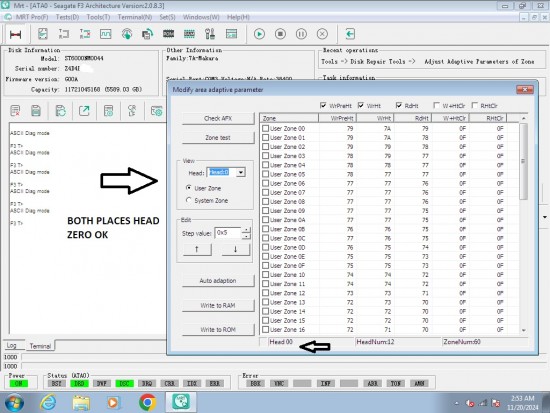Click the export arrow icon in terminal toolbar
The width and height of the screenshot is (550, 413).
click(x=84, y=111)
